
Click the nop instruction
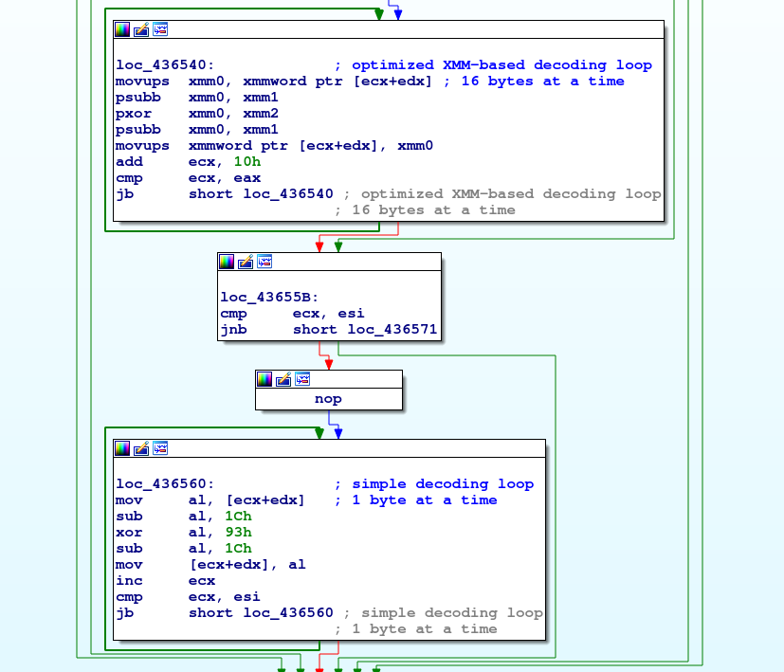pyautogui.click(x=329, y=399)
